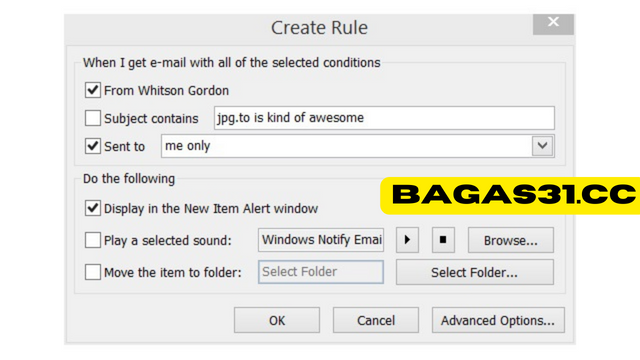Stop the sound preview playback
This screenshot has width=640, height=360.
click(443, 240)
